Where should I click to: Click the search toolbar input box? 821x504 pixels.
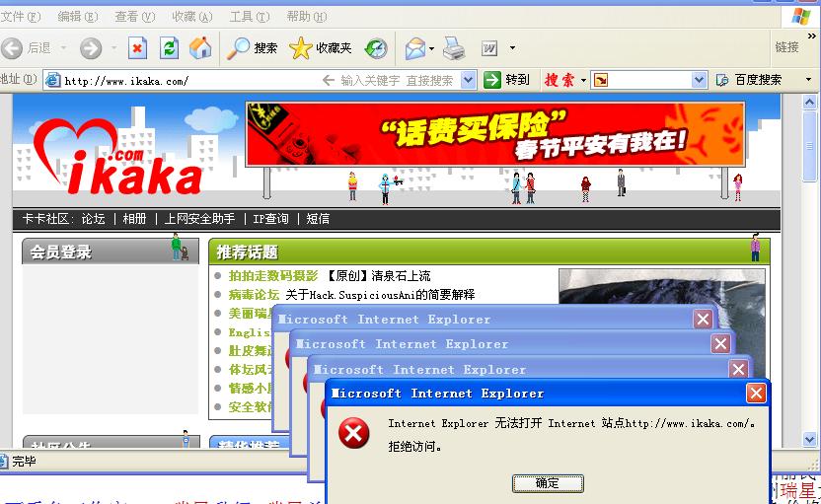click(x=649, y=80)
